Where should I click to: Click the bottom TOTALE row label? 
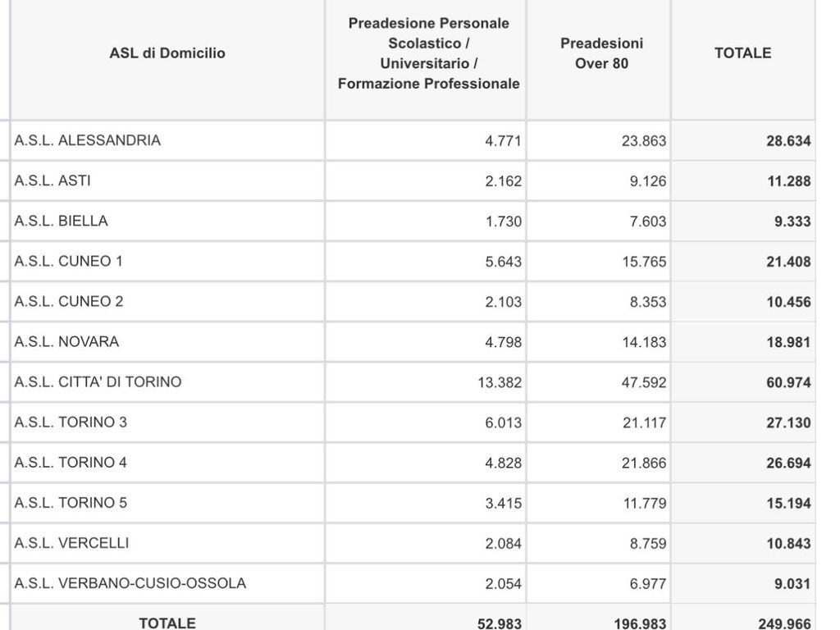pos(167,623)
